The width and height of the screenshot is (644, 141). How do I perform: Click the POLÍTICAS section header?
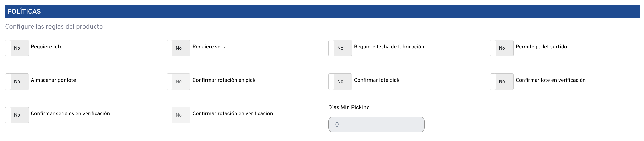tap(24, 12)
